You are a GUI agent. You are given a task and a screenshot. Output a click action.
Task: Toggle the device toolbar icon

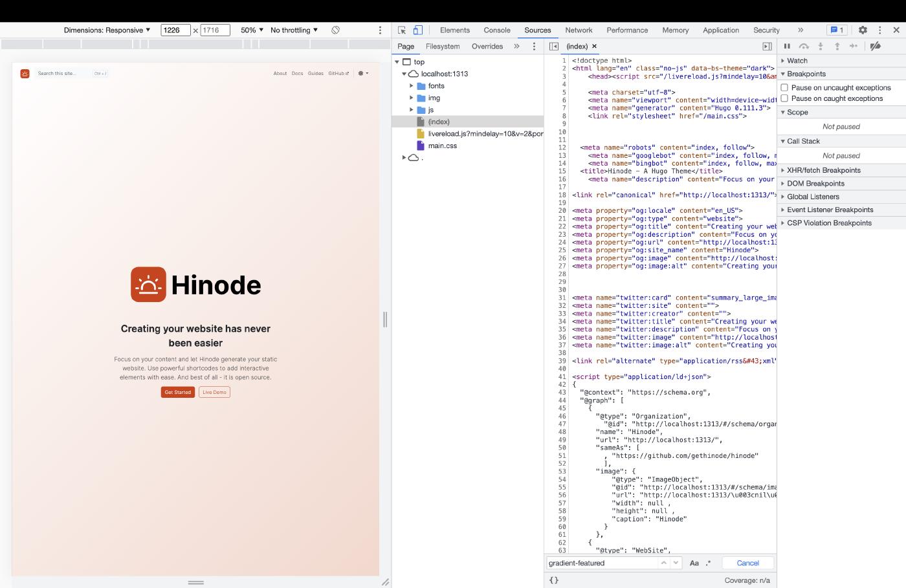418,30
